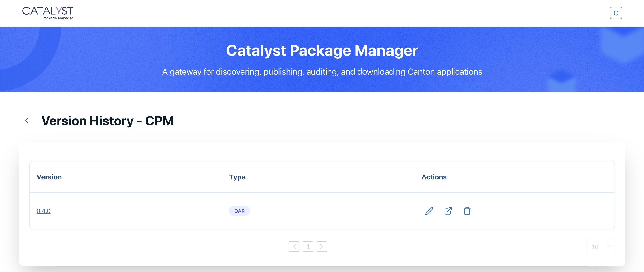Click the Type column header

237,177
